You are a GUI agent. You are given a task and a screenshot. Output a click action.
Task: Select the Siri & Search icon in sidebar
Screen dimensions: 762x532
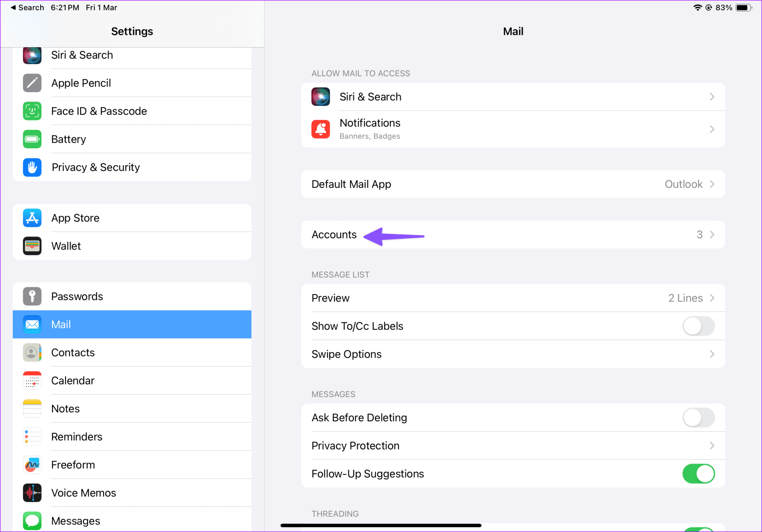coord(32,55)
